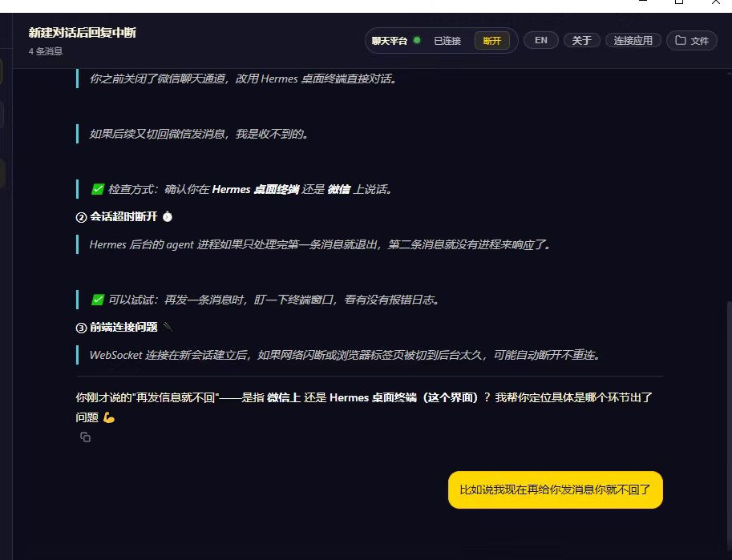This screenshot has width=732, height=560.
Task: Click heading ② 会话超时断开
Action: 117,216
